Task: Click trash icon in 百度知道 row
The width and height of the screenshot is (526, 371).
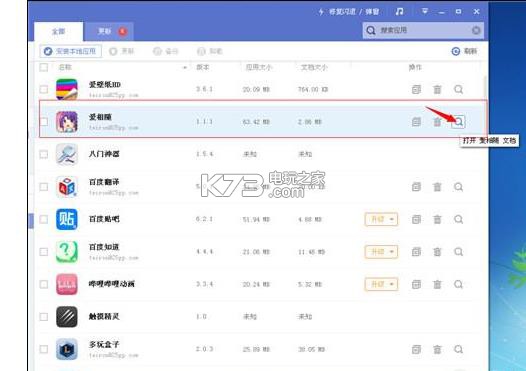Action: pos(437,252)
